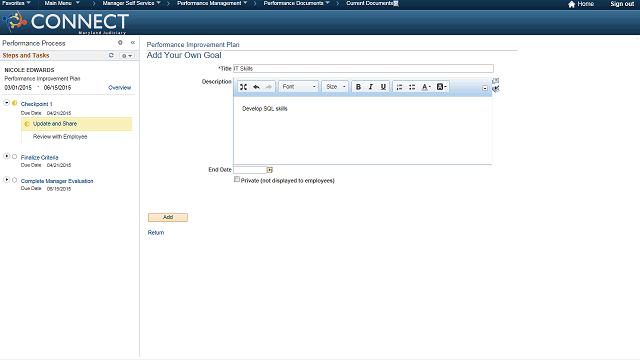Viewport: 640px width, 360px height.
Task: Toggle bold formatting
Action: click(358, 87)
